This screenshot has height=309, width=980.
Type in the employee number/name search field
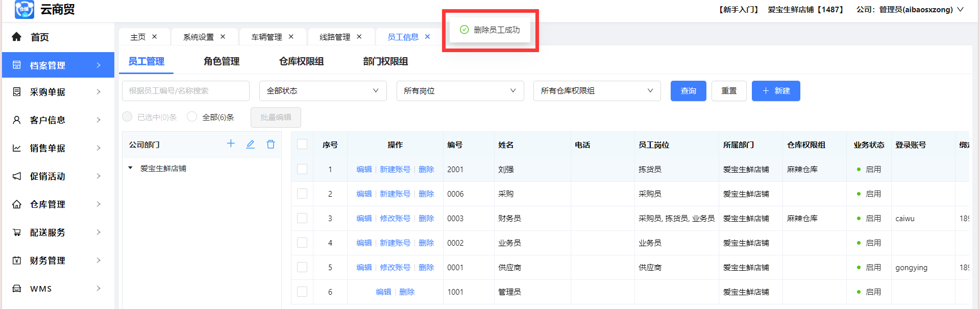[185, 91]
